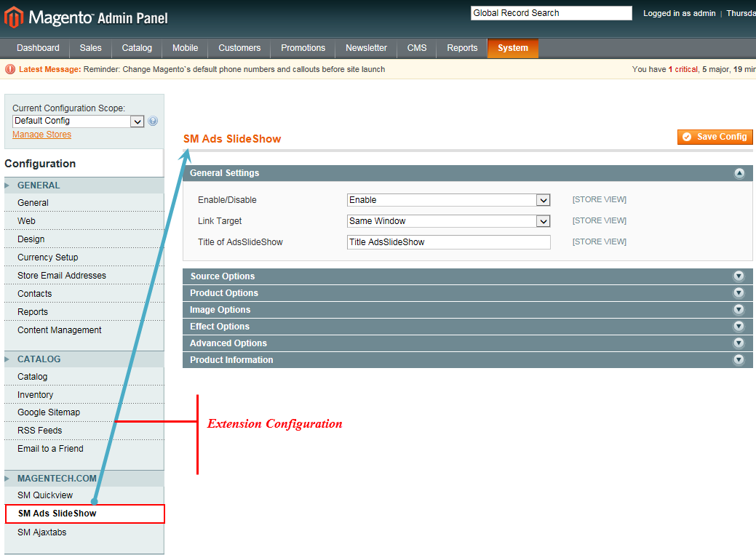Viewport: 756px width, 555px height.
Task: Open Email to a Friend in sidebar
Action: [x=84, y=449]
